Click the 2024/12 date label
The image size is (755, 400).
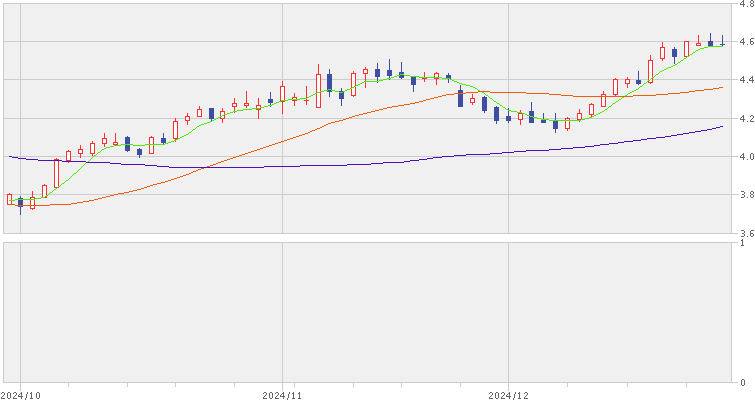click(x=508, y=394)
